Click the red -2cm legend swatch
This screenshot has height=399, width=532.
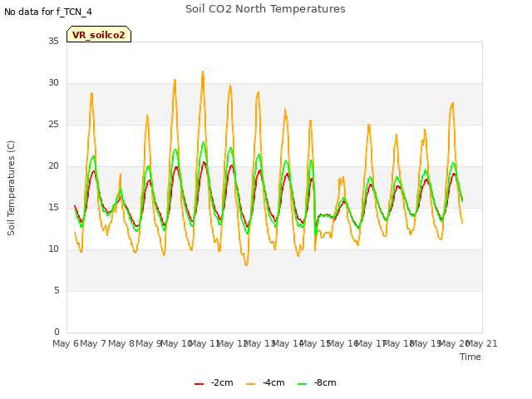(199, 384)
